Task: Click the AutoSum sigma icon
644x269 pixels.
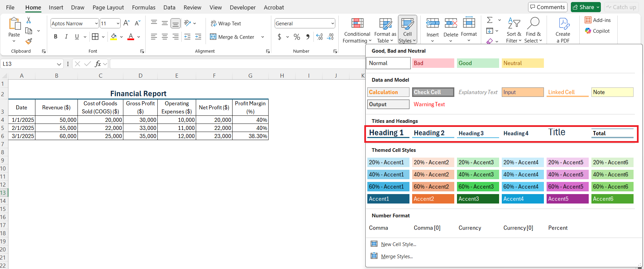Action: coord(490,20)
